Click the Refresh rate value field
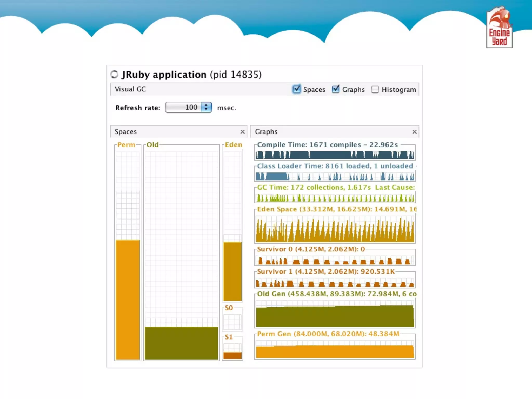Screen dimensions: 532x399 [x=184, y=107]
